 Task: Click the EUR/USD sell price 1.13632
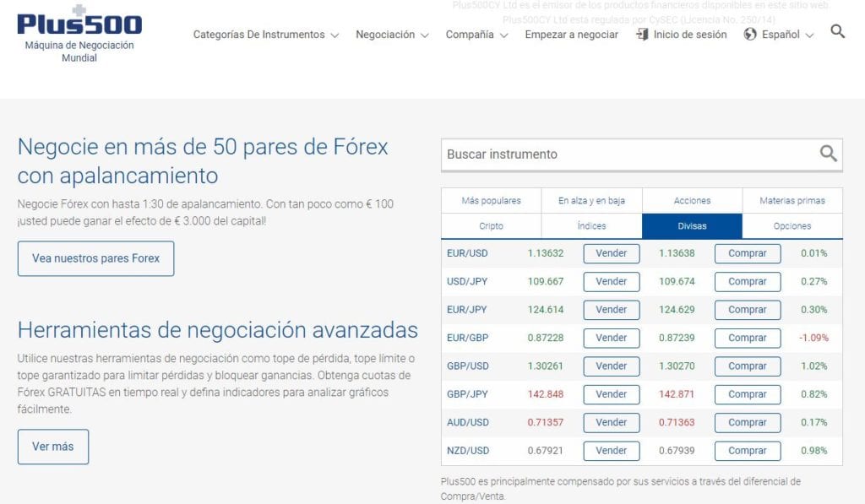point(546,253)
